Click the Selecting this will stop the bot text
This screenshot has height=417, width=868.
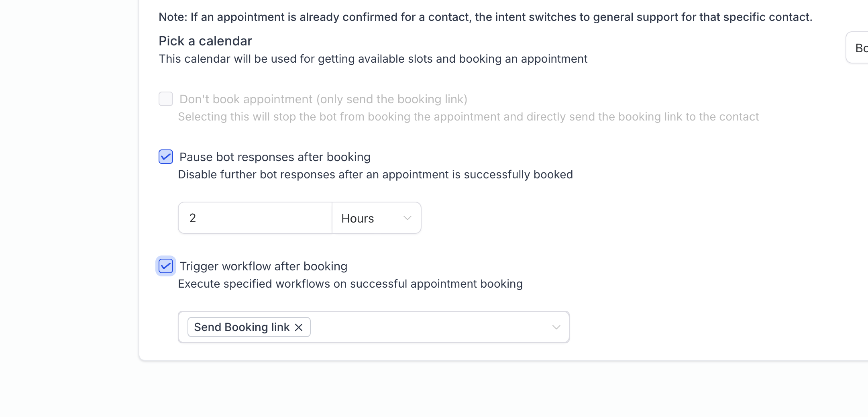pyautogui.click(x=468, y=117)
